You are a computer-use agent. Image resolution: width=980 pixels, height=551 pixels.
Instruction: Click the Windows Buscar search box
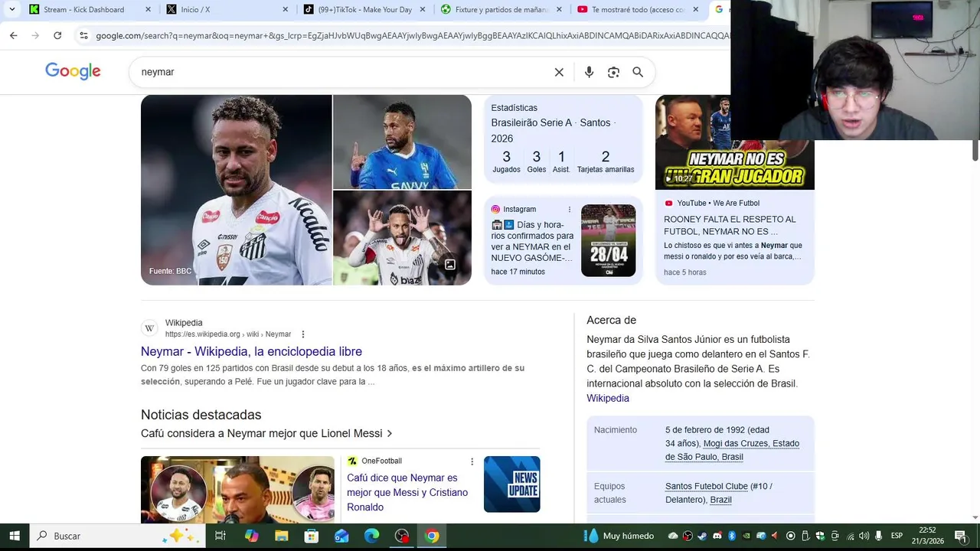(118, 536)
